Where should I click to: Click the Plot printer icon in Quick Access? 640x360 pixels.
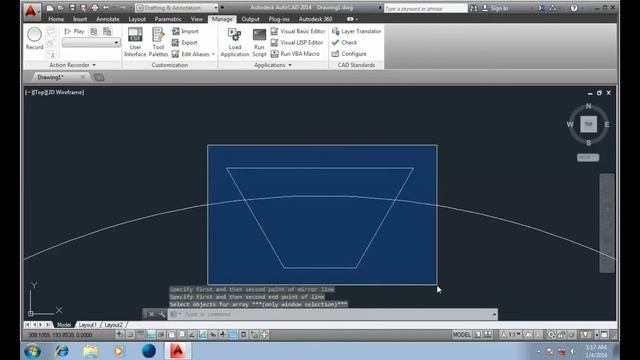(x=95, y=8)
